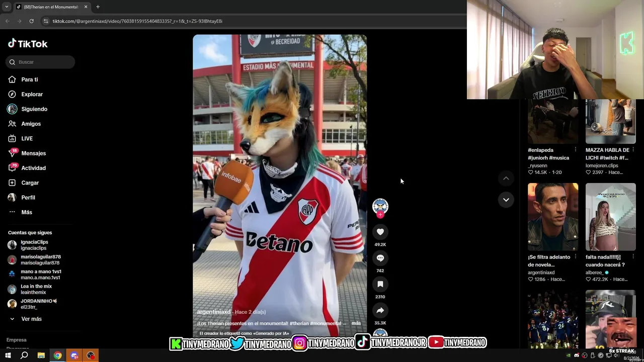Click the search magnifier icon in Buscar
The width and height of the screenshot is (644, 362).
coord(12,62)
